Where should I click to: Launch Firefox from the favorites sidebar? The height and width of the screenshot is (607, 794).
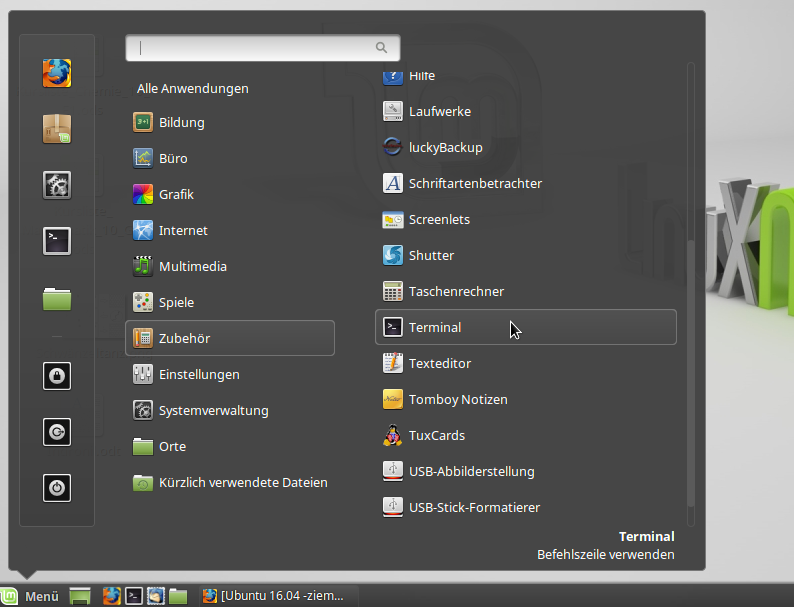(57, 73)
